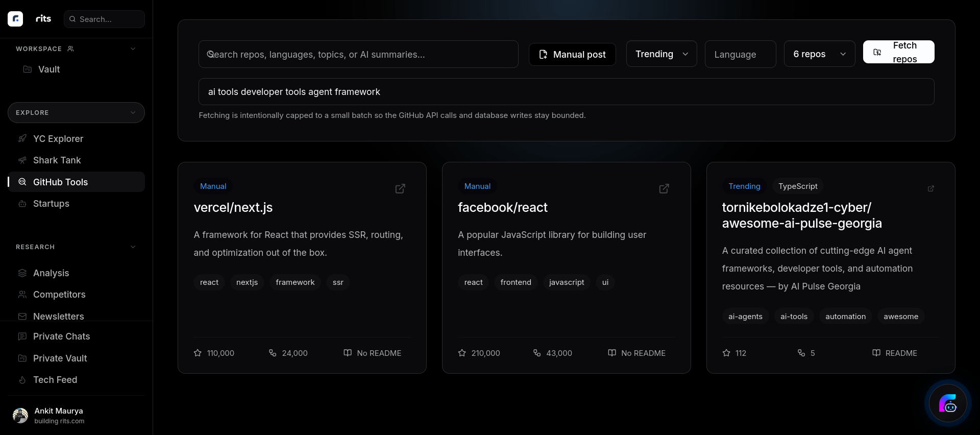The width and height of the screenshot is (980, 435).
Task: Open Tech Feed
Action: (77, 380)
